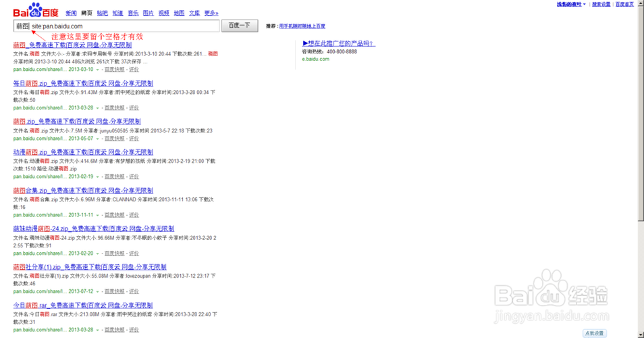Open result 萌图_免费高速下载|百度云 网盘

(x=72, y=45)
